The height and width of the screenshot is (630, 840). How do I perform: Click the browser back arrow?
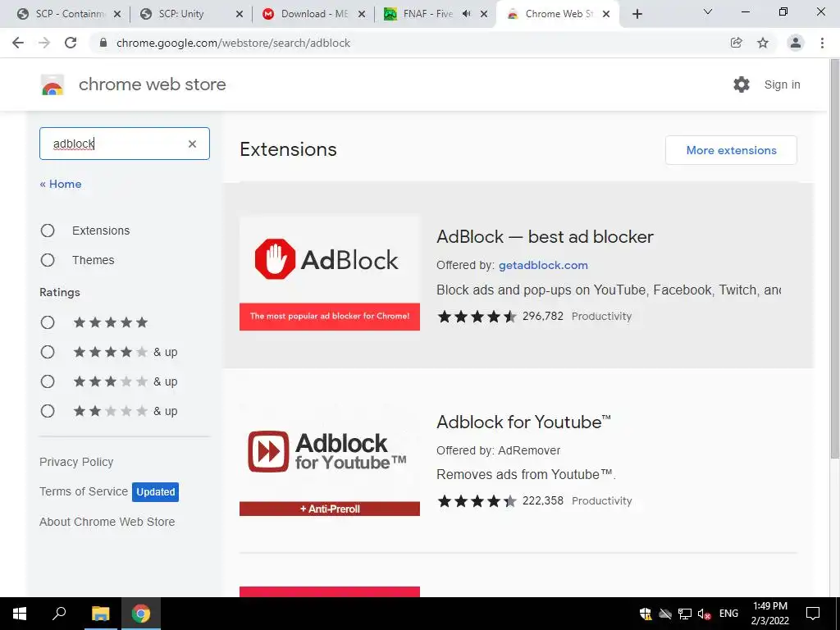pyautogui.click(x=18, y=43)
